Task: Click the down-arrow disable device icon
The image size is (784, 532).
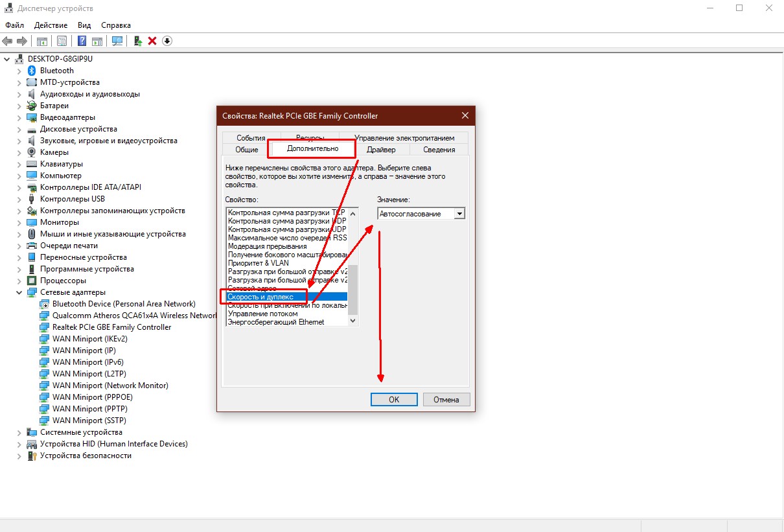Action: coord(167,41)
